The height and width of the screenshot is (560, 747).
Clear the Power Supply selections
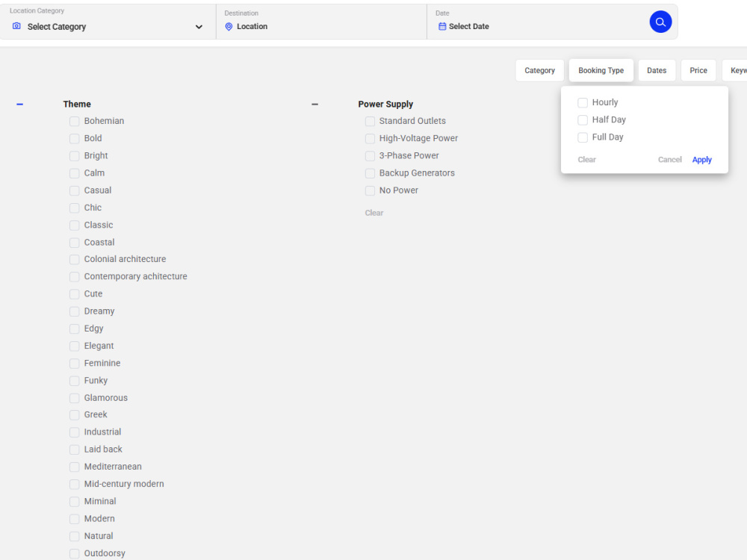point(374,213)
